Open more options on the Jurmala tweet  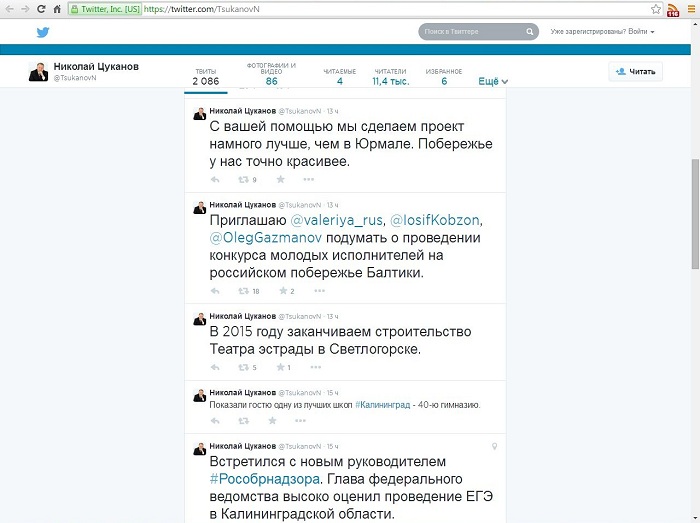coord(308,179)
